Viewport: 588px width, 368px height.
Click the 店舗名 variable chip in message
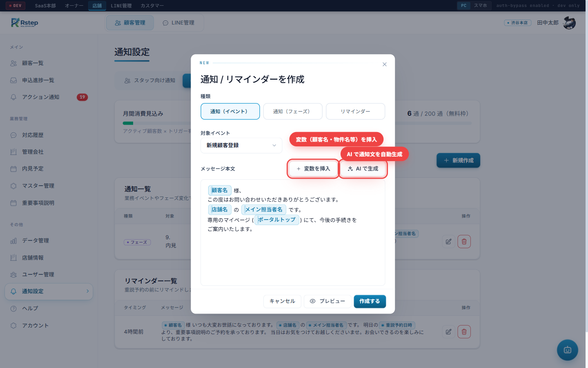point(220,209)
